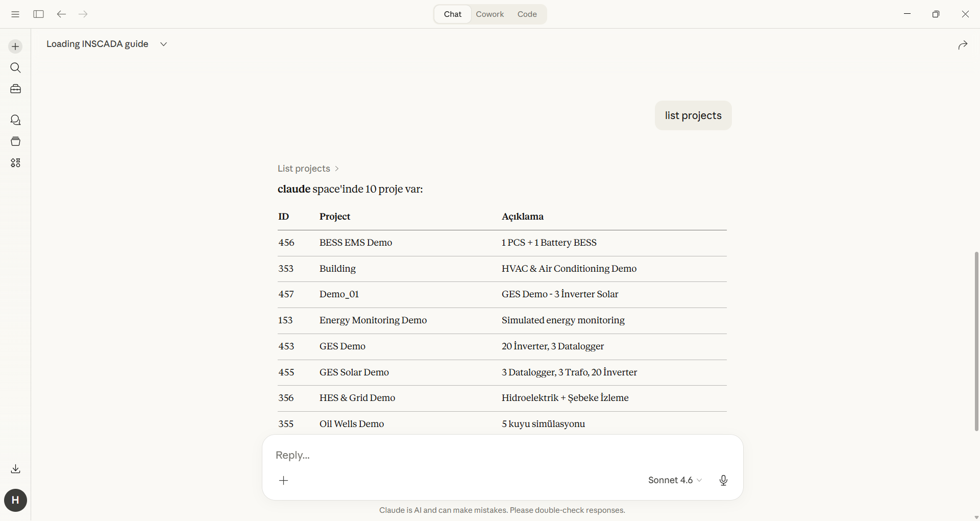
Task: Click the share arrow icon
Action: pos(963,45)
